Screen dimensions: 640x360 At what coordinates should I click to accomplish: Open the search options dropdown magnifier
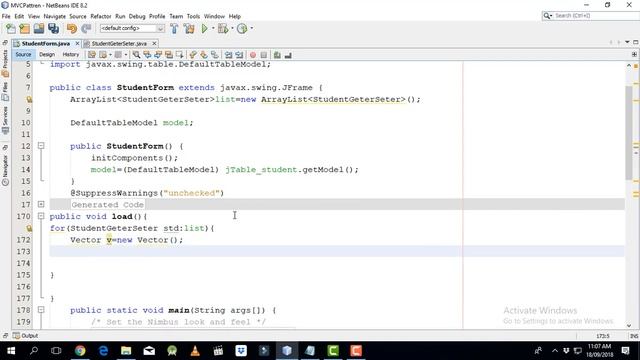(547, 16)
